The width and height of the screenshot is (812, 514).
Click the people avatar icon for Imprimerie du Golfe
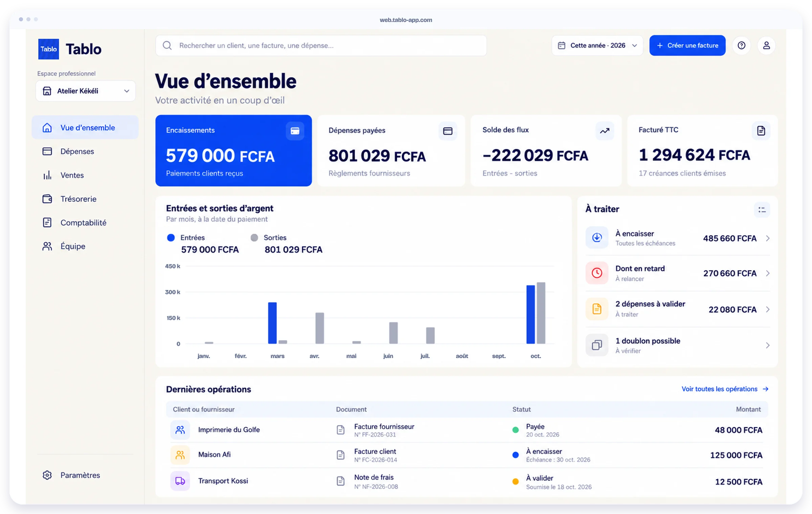click(180, 430)
